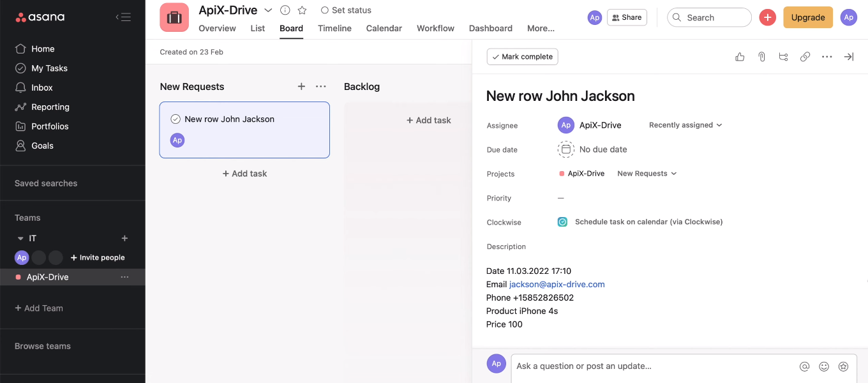Attach a file to the task
This screenshot has height=383, width=868.
[x=761, y=57]
